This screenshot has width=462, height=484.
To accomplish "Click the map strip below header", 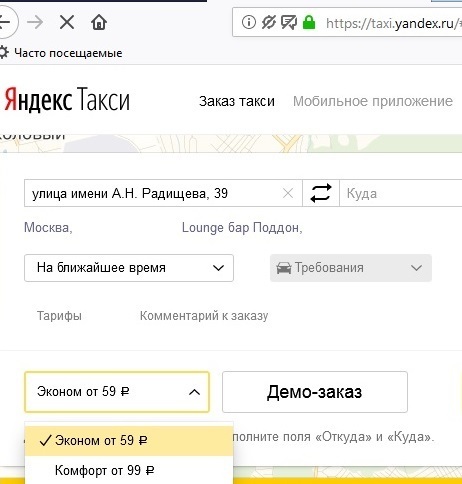I will point(231,143).
